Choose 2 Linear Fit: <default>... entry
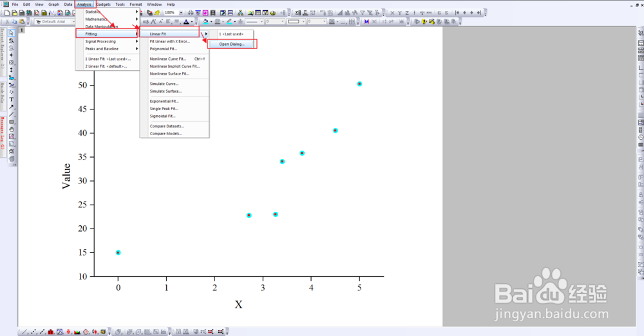644x336 pixels. (107, 66)
